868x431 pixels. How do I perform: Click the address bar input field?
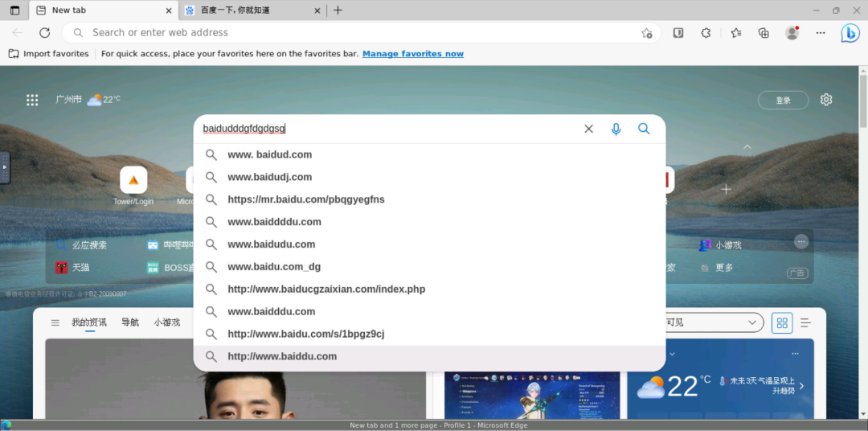coord(362,33)
